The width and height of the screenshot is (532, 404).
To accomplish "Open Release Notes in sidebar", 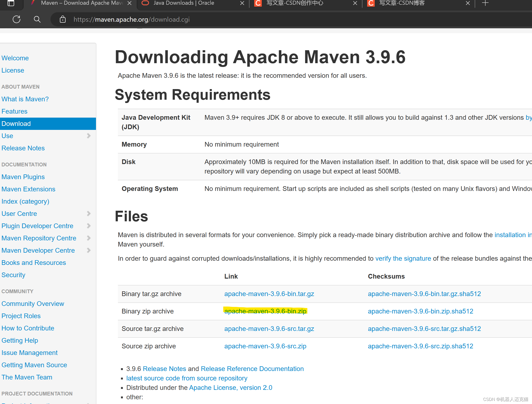I will point(23,148).
